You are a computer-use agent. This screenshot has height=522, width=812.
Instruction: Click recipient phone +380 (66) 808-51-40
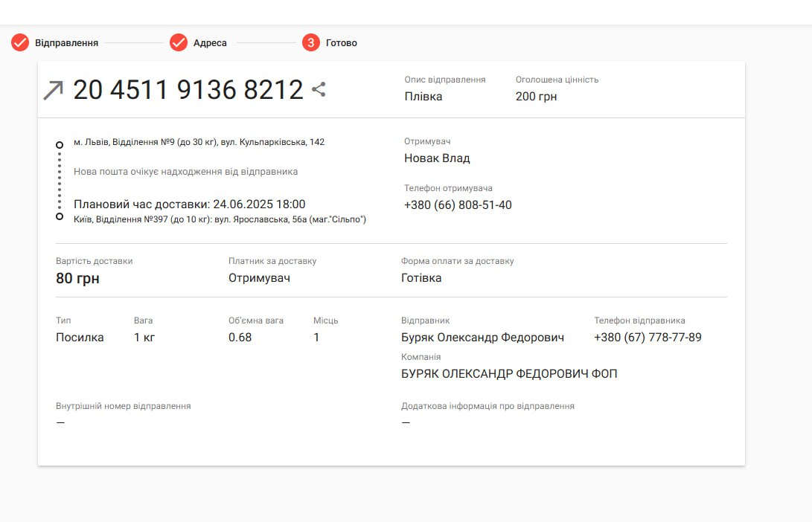tap(458, 205)
